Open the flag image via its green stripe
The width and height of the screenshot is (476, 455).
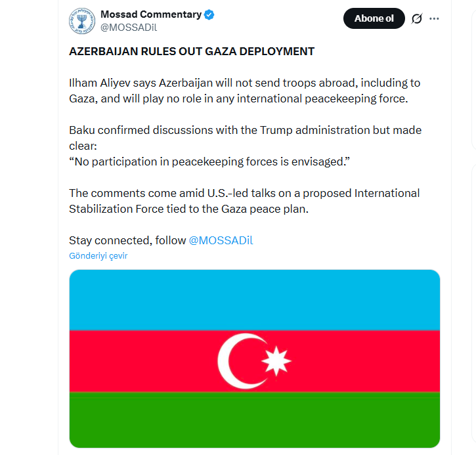tap(255, 420)
